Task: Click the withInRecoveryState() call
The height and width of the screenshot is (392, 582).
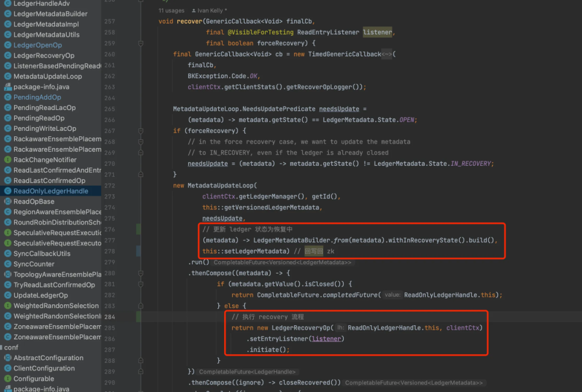Action: [x=428, y=240]
